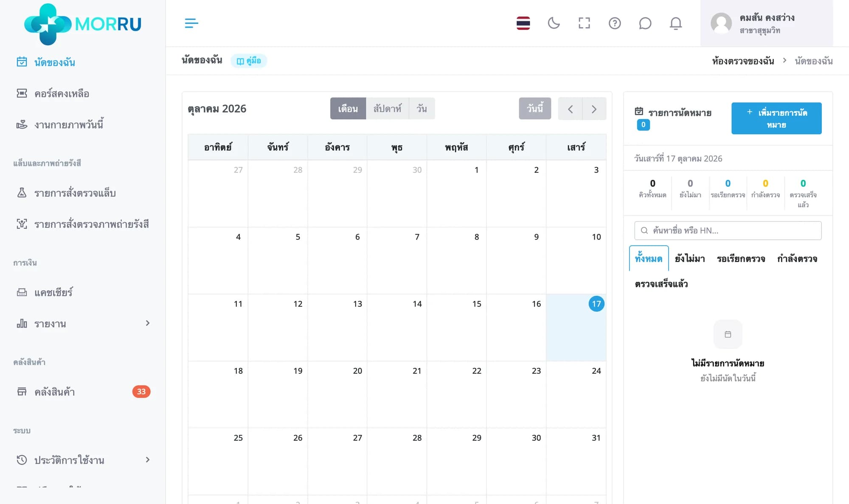The image size is (849, 504).
Task: Open งานกายภาพวันนี้ in sidebar
Action: point(82,124)
